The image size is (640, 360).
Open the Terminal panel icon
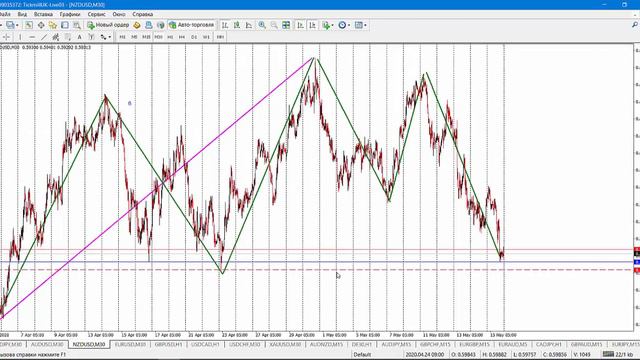click(x=65, y=25)
